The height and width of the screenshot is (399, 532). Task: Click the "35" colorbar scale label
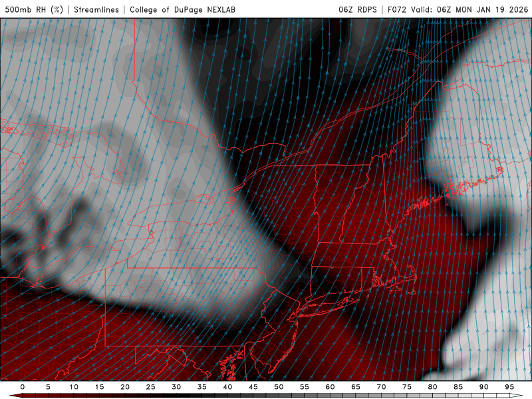[202, 387]
